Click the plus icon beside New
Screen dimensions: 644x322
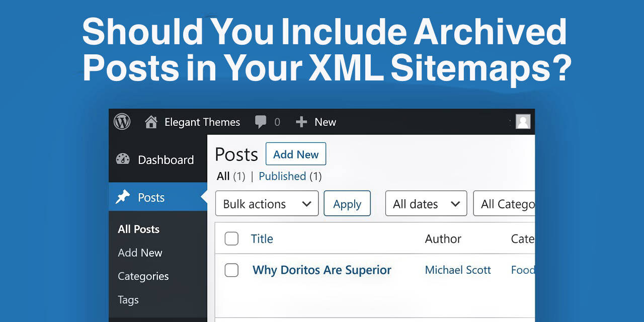[x=301, y=122]
